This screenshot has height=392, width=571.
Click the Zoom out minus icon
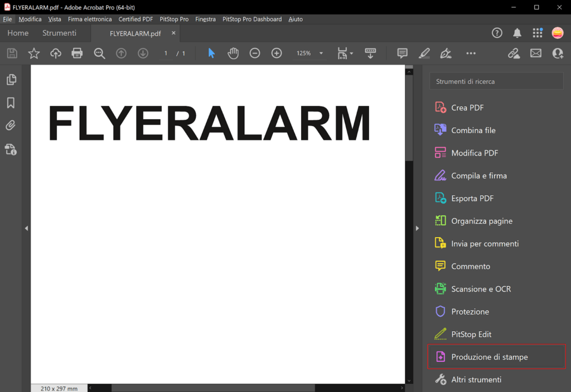click(x=255, y=53)
